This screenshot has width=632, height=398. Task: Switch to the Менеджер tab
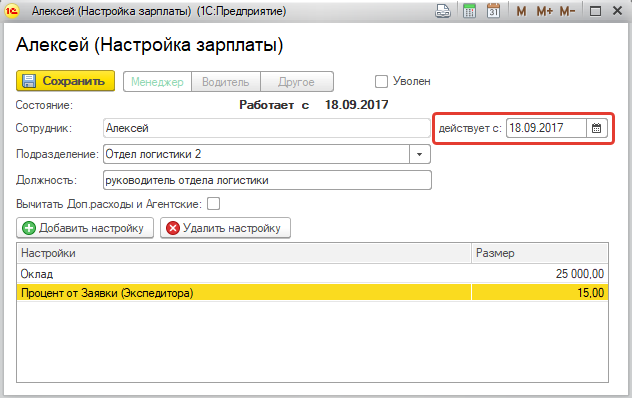pyautogui.click(x=157, y=82)
